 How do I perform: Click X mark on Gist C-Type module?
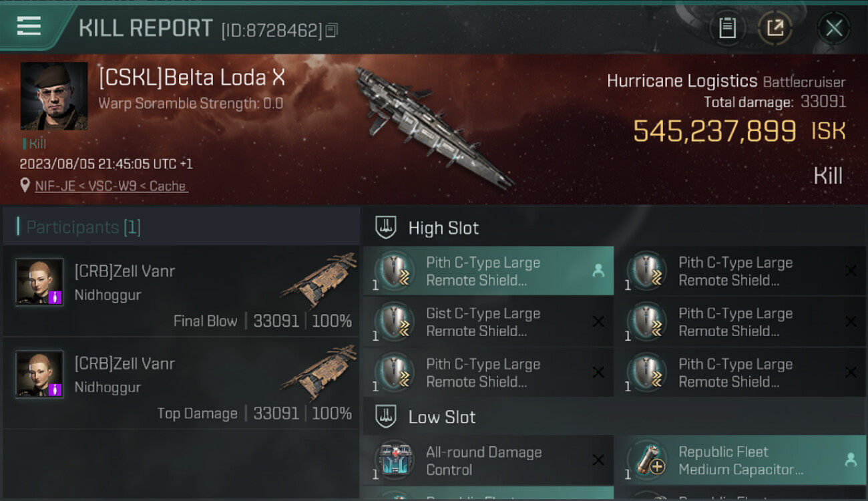[x=598, y=322]
